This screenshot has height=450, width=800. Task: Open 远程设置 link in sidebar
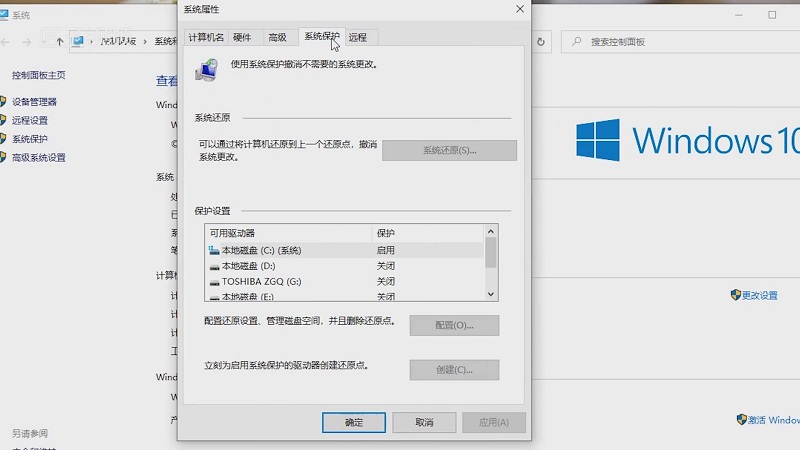coord(30,120)
